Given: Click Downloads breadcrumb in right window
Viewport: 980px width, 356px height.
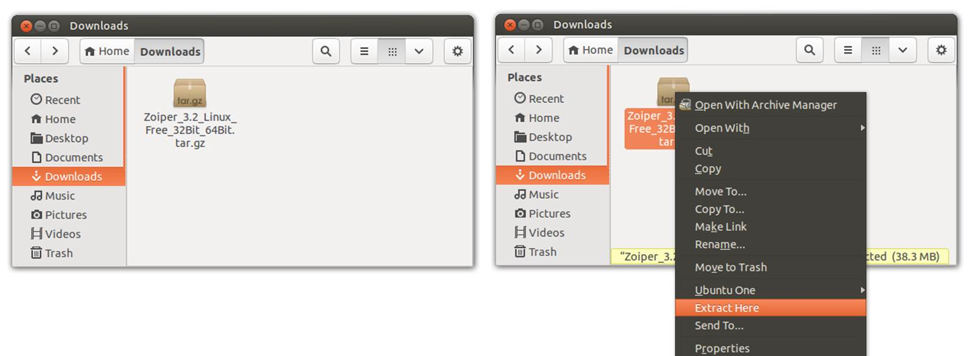Looking at the screenshot, I should (x=654, y=50).
